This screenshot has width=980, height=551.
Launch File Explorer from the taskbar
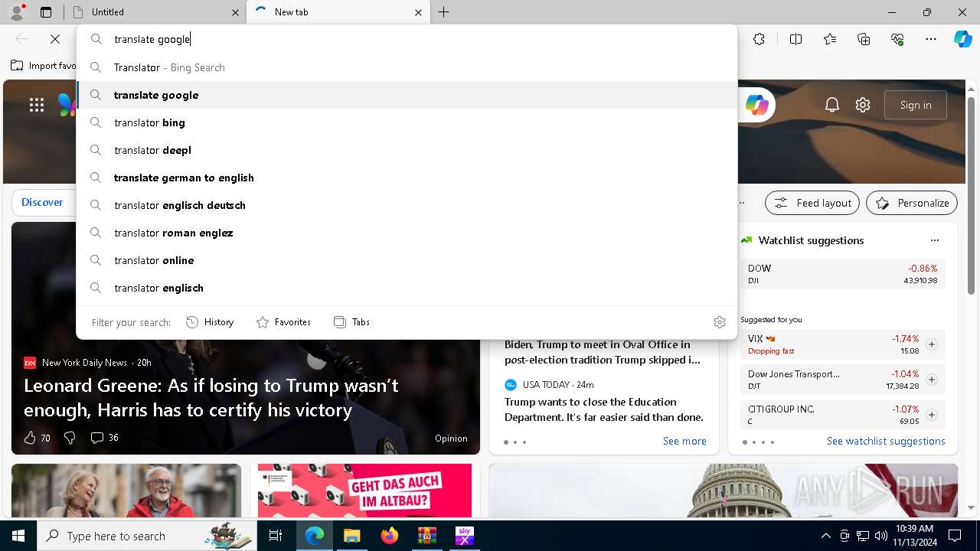[351, 536]
